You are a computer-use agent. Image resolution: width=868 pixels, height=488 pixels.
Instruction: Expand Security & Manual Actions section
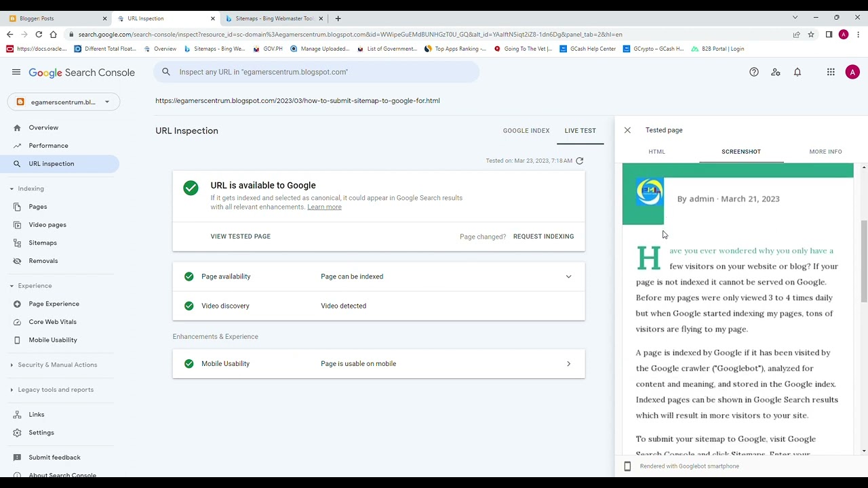pos(12,365)
